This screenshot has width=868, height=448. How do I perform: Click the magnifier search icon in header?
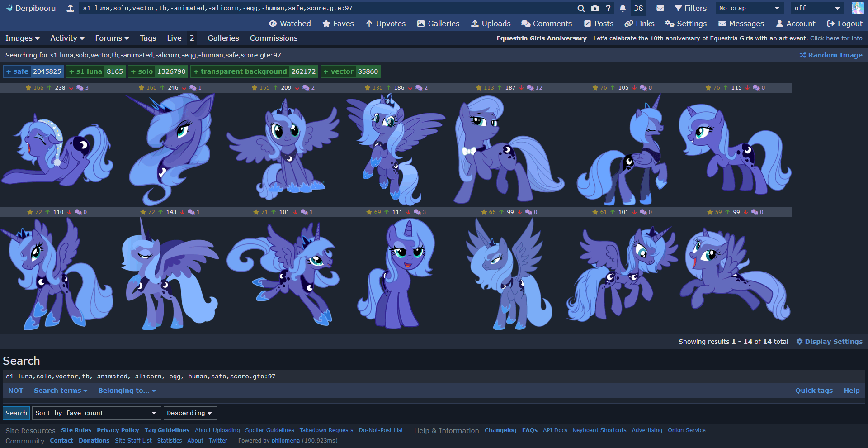(581, 8)
